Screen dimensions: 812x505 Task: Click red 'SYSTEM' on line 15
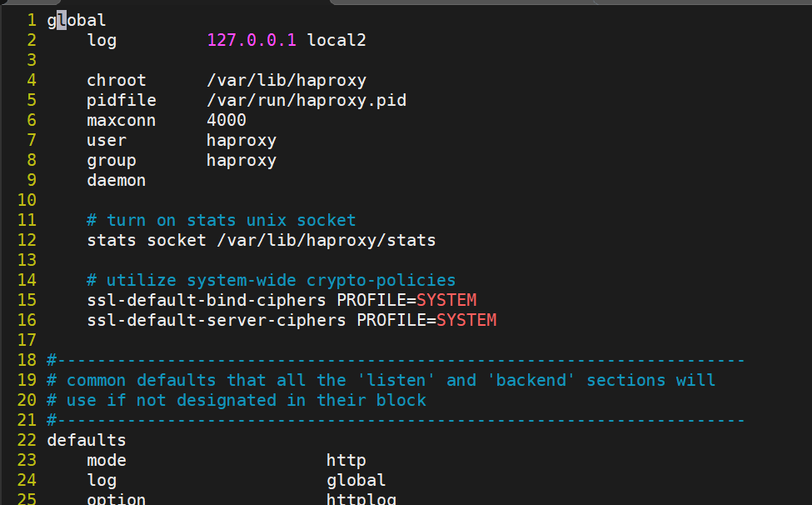[446, 300]
